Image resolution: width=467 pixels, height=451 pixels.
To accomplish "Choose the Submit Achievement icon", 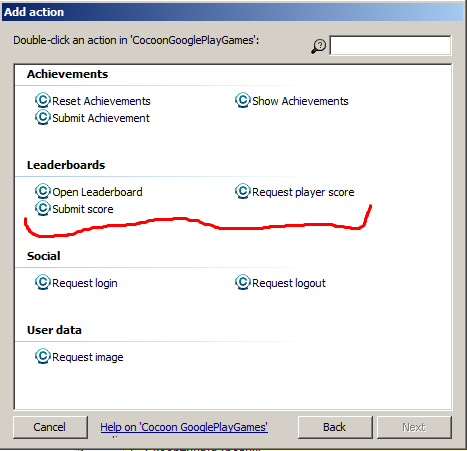I will tap(43, 117).
